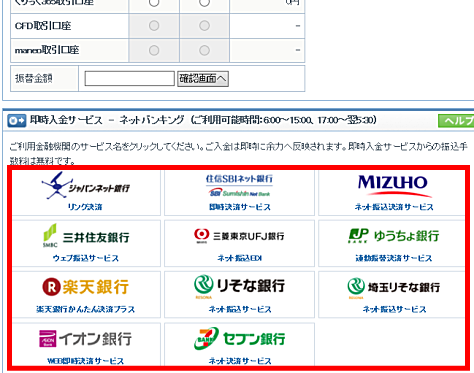Click the blue arrow icon beside 即時入金サービス
The width and height of the screenshot is (474, 373).
[x=17, y=120]
